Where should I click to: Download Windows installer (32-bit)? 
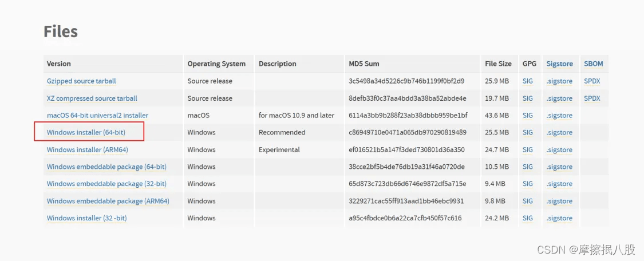86,218
